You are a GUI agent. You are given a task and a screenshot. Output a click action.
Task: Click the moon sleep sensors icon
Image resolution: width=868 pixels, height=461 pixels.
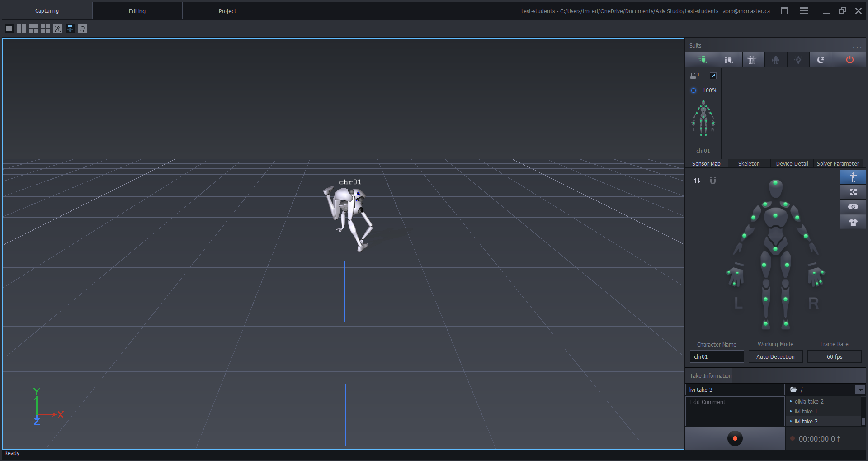[x=821, y=60]
